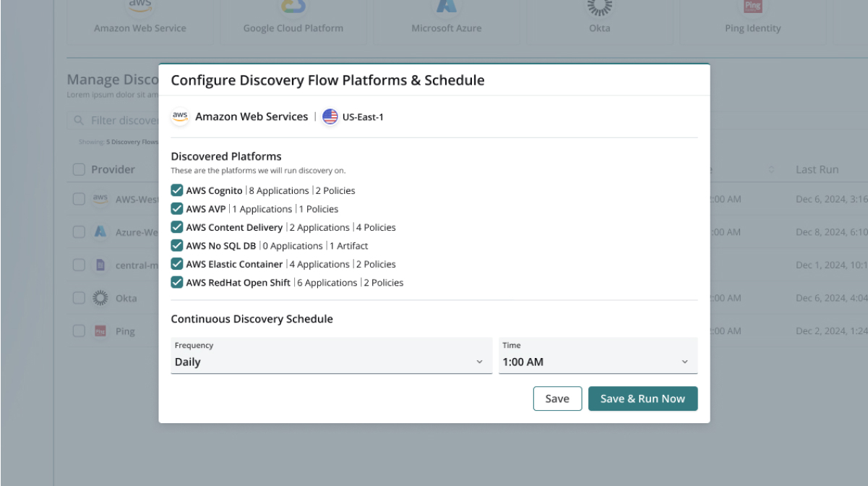Uncheck the AWS No SQL DB checkbox
Screen dimensions: 868x486
click(x=177, y=246)
